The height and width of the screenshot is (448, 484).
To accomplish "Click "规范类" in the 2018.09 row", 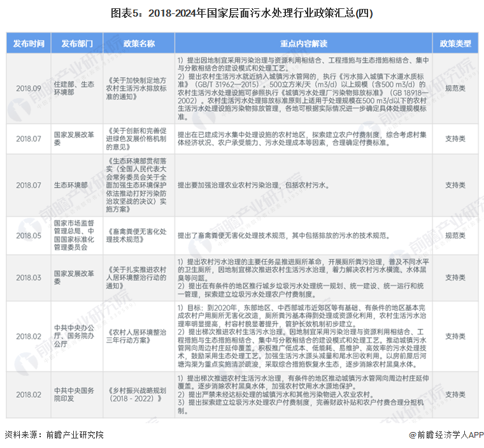I will coord(455,89).
